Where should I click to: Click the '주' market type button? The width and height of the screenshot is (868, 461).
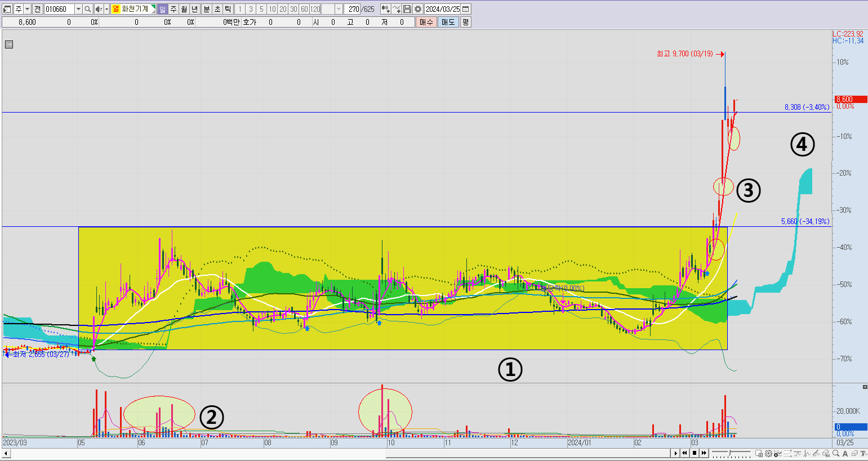click(x=19, y=9)
